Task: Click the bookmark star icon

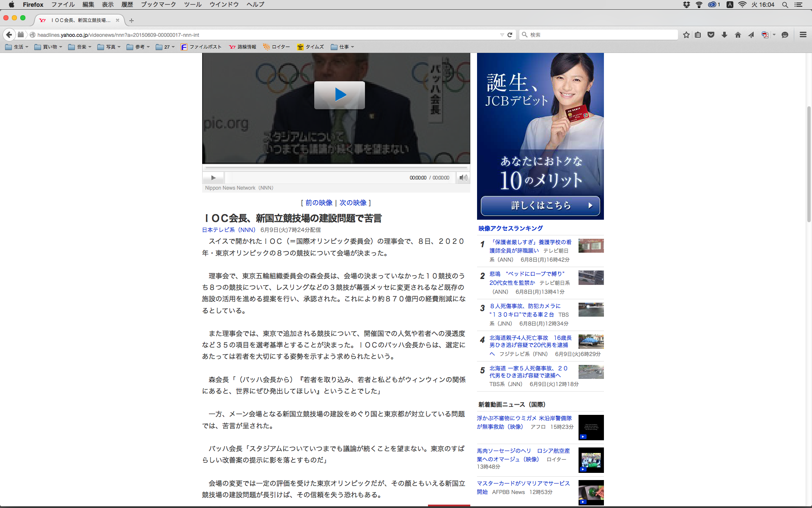Action: pyautogui.click(x=686, y=35)
